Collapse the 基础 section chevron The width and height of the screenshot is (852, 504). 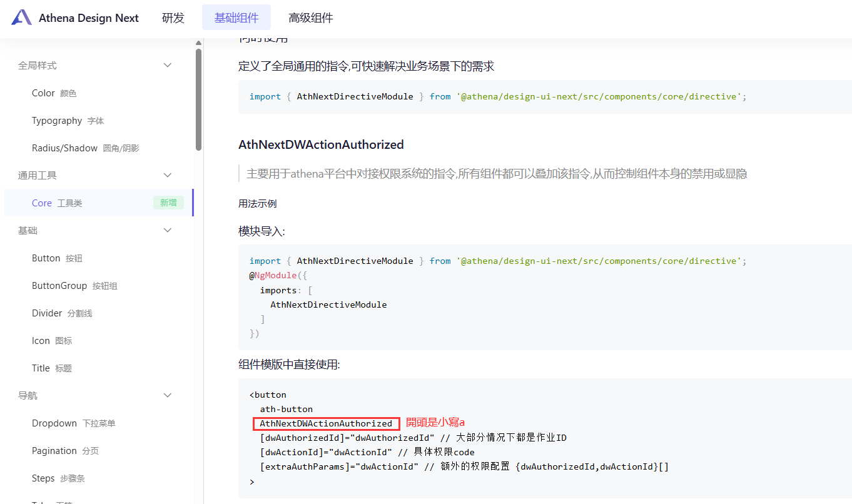pos(168,231)
